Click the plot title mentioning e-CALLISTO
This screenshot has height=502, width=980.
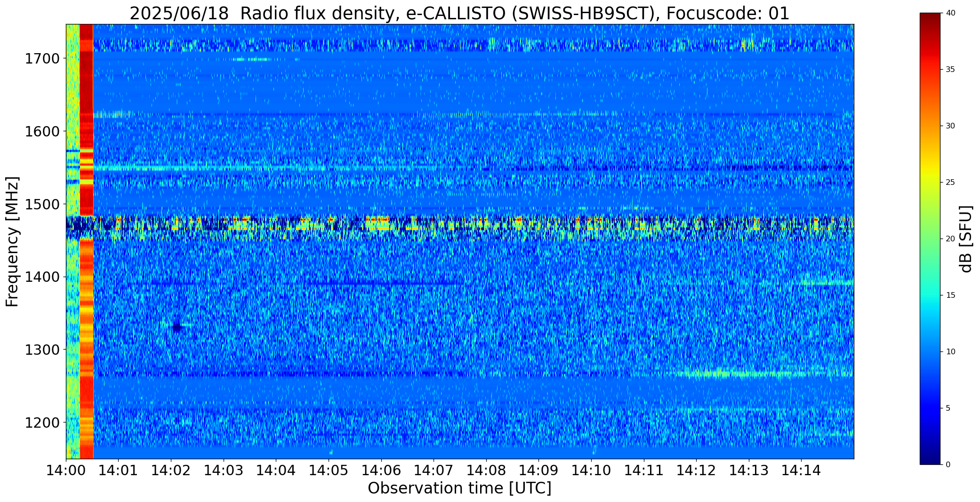click(x=459, y=13)
